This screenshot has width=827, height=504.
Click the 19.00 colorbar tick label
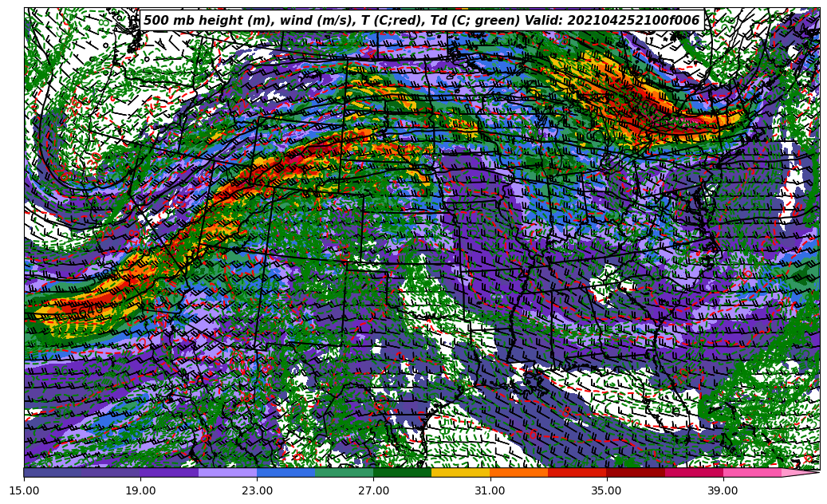pyautogui.click(x=140, y=490)
